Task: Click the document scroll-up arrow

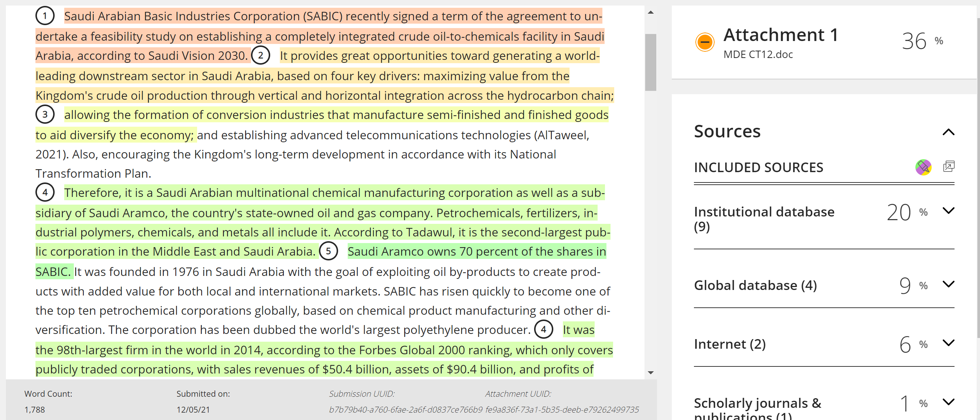Action: pyautogui.click(x=650, y=13)
